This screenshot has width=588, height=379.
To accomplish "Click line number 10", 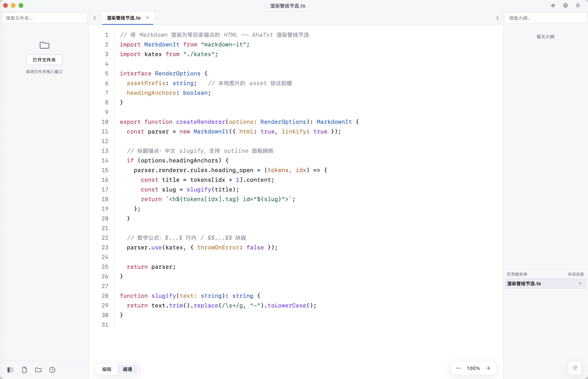I will pos(105,122).
